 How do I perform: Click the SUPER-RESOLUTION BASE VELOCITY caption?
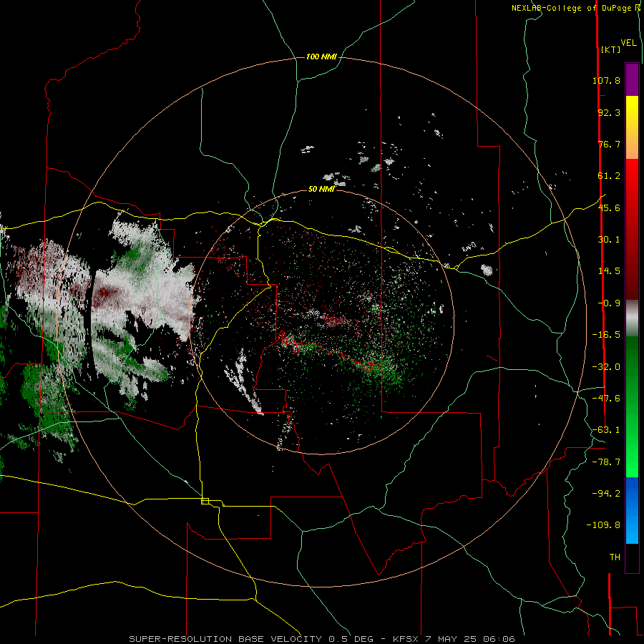225,639
